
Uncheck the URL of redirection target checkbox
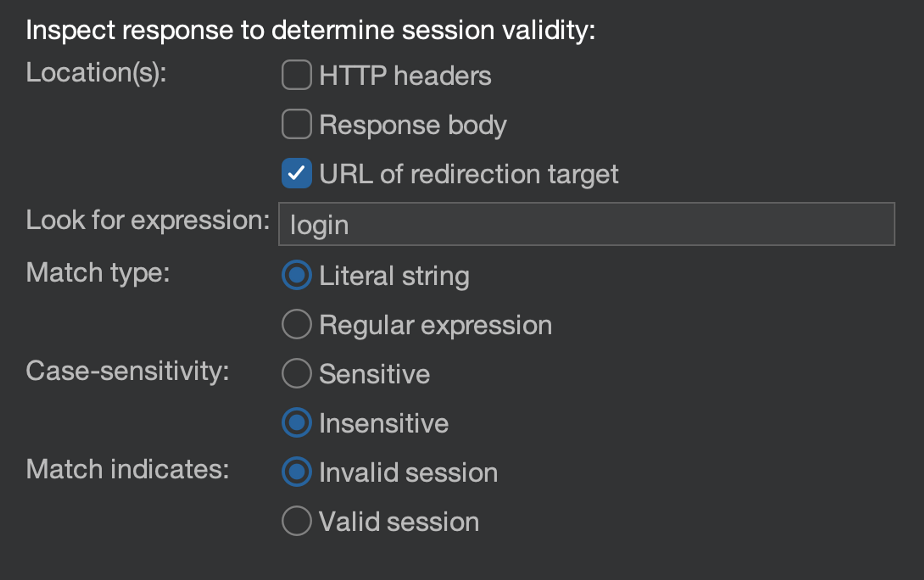click(296, 173)
